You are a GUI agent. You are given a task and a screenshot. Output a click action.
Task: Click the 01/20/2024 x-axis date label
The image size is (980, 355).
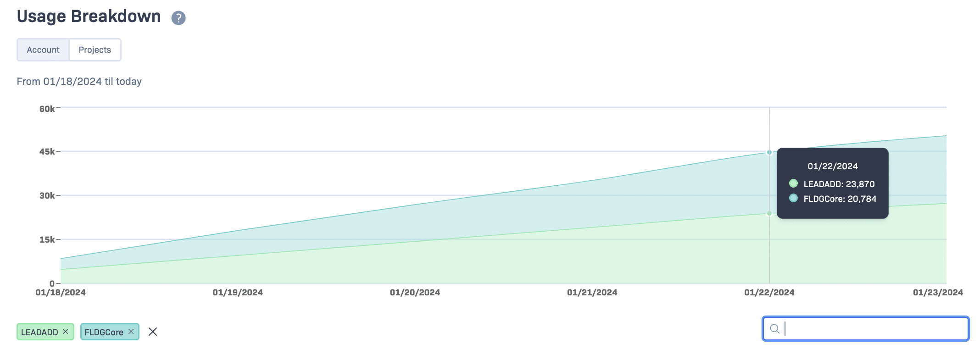click(x=415, y=293)
